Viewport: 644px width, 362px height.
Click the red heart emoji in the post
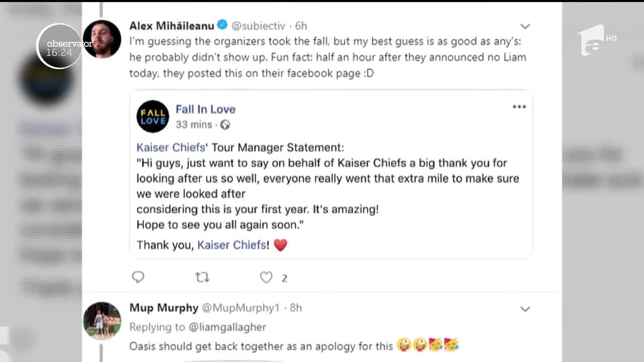click(280, 245)
